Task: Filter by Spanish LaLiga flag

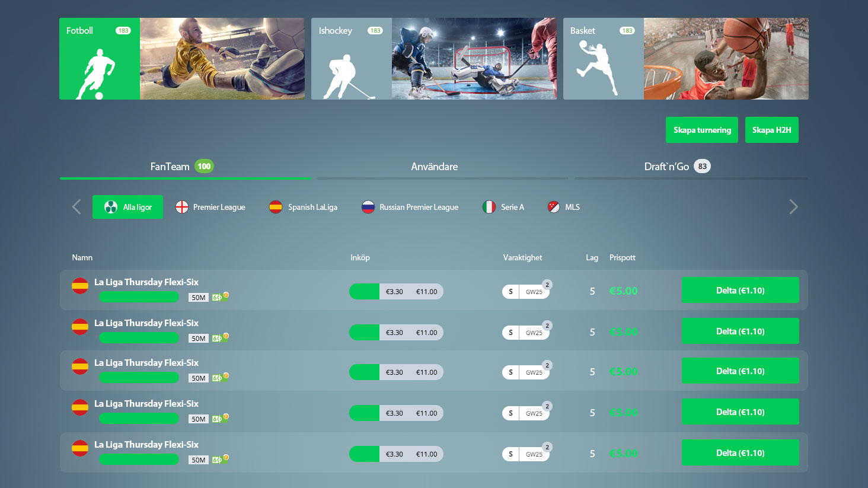Action: coord(276,207)
